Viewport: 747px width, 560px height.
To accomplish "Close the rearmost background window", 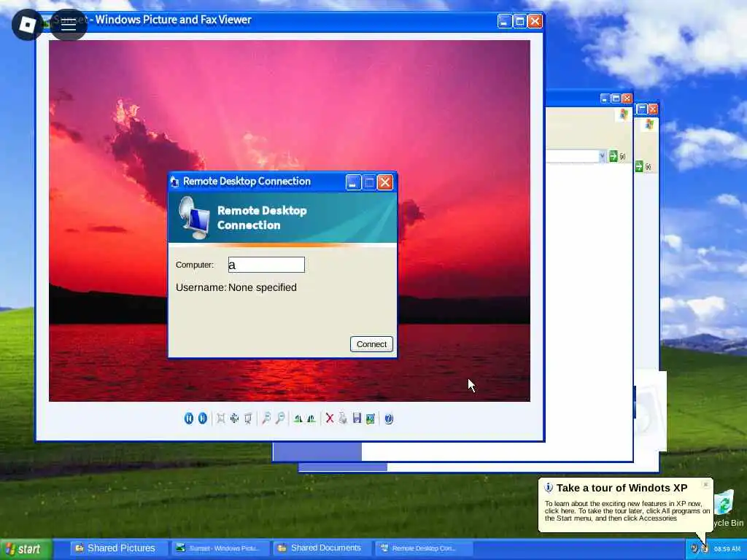I will coord(652,109).
